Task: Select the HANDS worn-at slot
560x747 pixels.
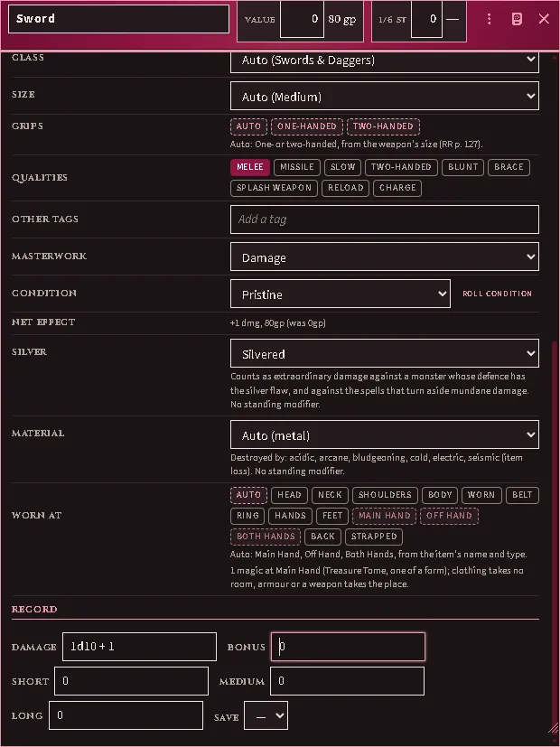Action: [x=291, y=516]
